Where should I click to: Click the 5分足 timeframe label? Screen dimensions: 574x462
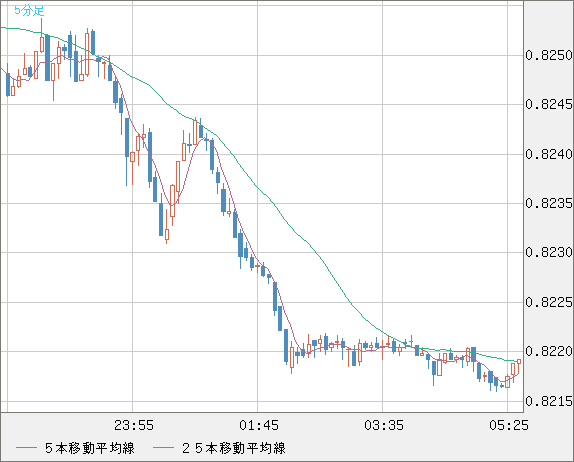[29, 11]
